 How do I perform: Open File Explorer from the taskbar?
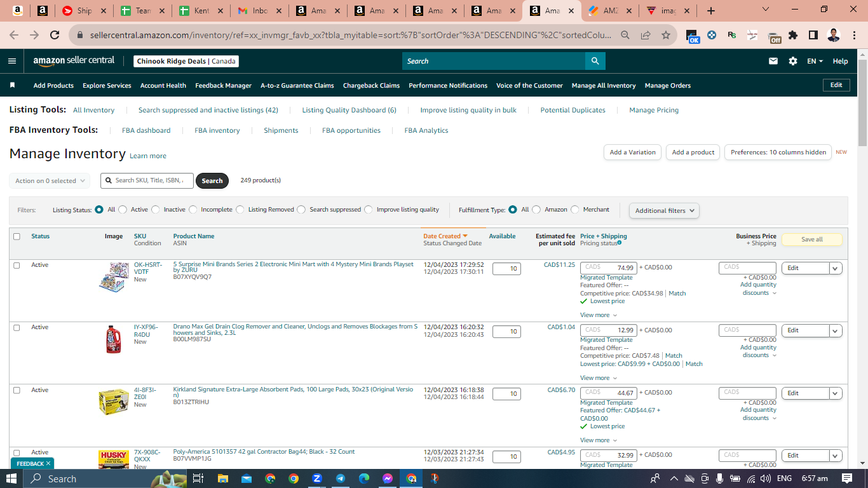point(222,478)
